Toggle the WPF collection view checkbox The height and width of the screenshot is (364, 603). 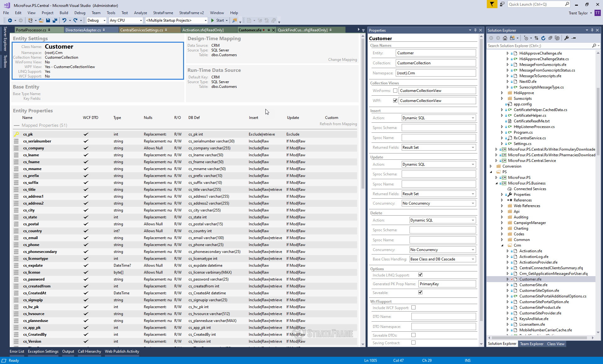395,101
